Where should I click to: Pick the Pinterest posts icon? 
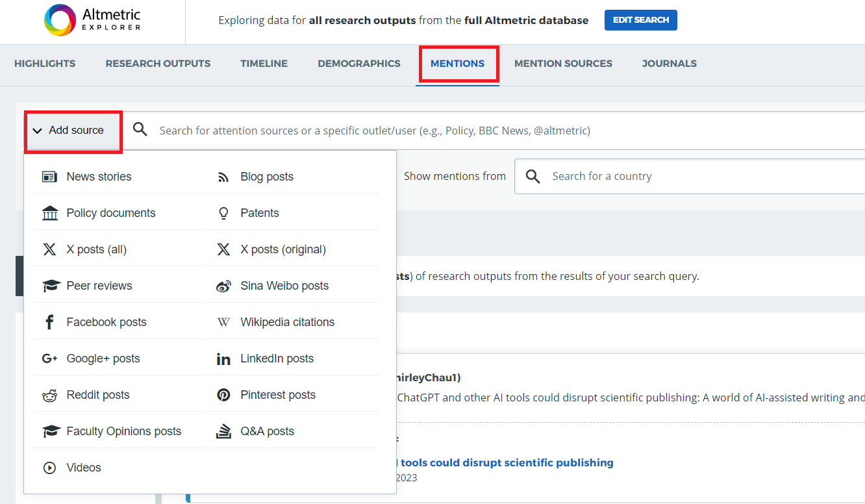pyautogui.click(x=223, y=395)
